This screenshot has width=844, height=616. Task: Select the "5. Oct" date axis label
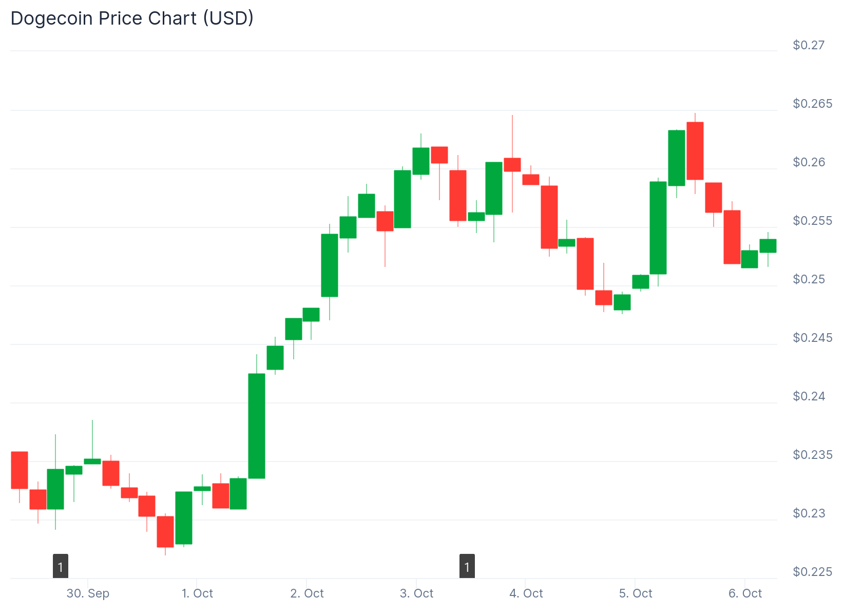coord(636,593)
